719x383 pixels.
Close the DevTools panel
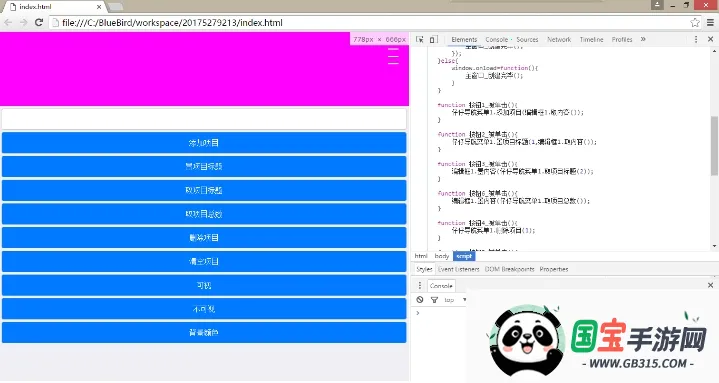tap(710, 39)
